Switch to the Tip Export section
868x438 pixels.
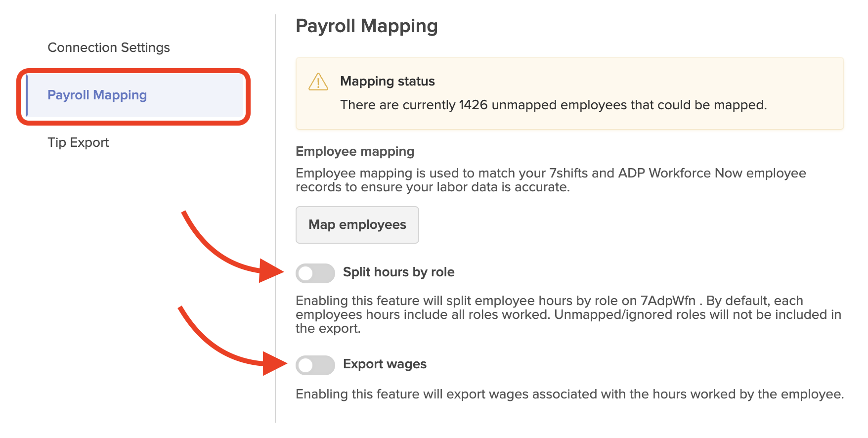(78, 142)
